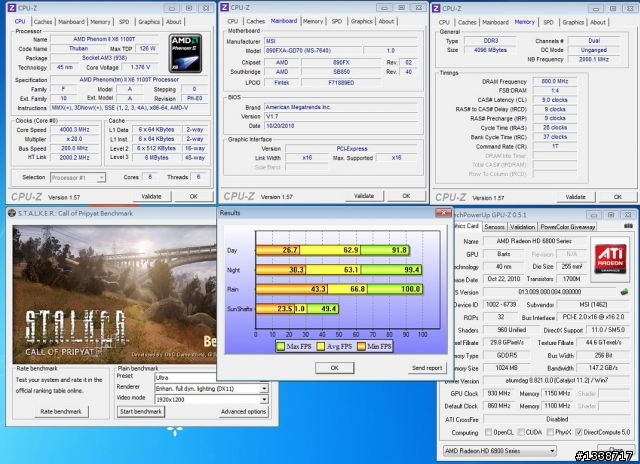This screenshot has width=640, height=464.
Task: Click the DRAM Frequency value 800.0 MHz
Action: point(555,81)
